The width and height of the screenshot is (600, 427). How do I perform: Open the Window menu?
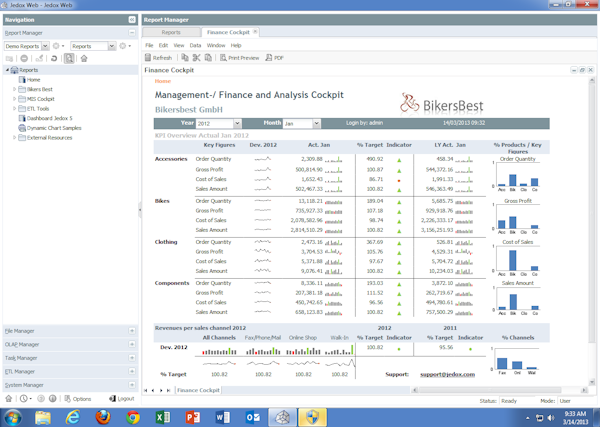216,45
